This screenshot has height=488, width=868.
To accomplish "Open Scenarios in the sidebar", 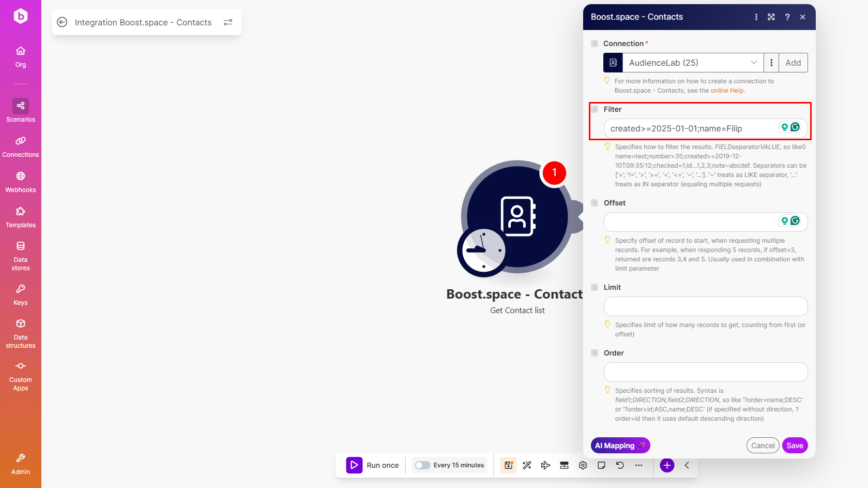I will point(21,111).
